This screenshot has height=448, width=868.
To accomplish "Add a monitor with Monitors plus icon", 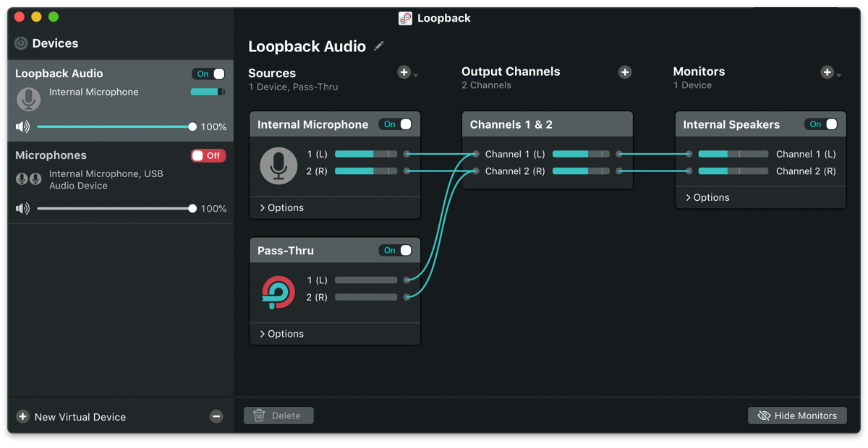I will [x=827, y=72].
